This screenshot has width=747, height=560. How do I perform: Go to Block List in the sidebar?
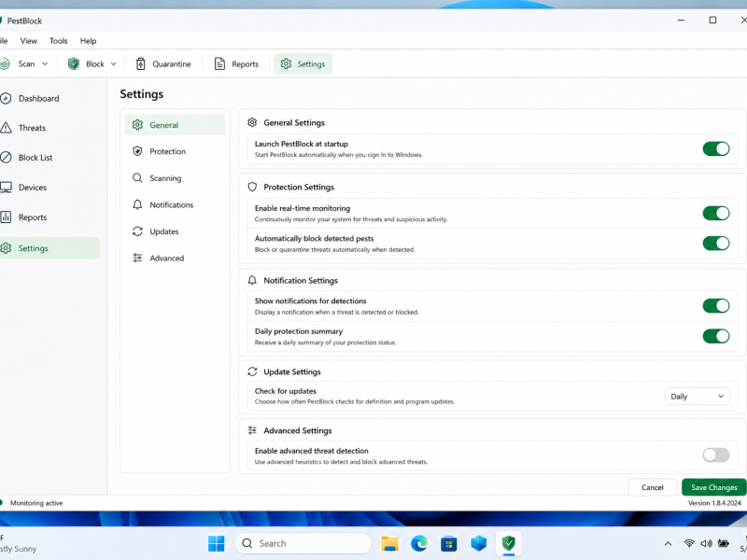[x=49, y=157]
